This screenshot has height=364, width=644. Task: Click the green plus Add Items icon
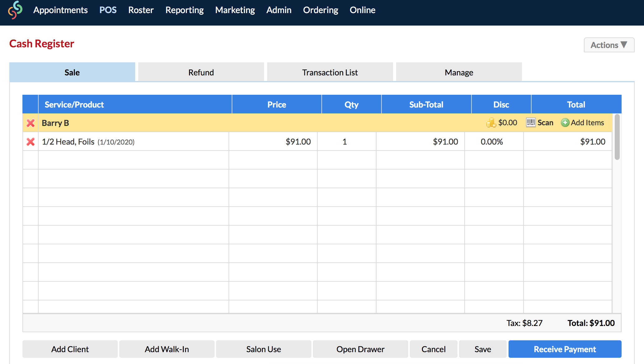pyautogui.click(x=565, y=123)
